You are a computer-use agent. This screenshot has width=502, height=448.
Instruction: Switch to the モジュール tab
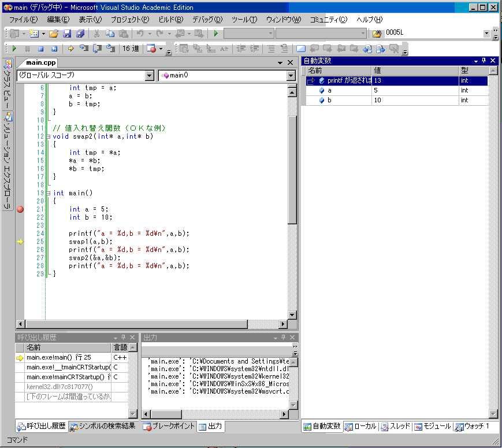pyautogui.click(x=433, y=426)
